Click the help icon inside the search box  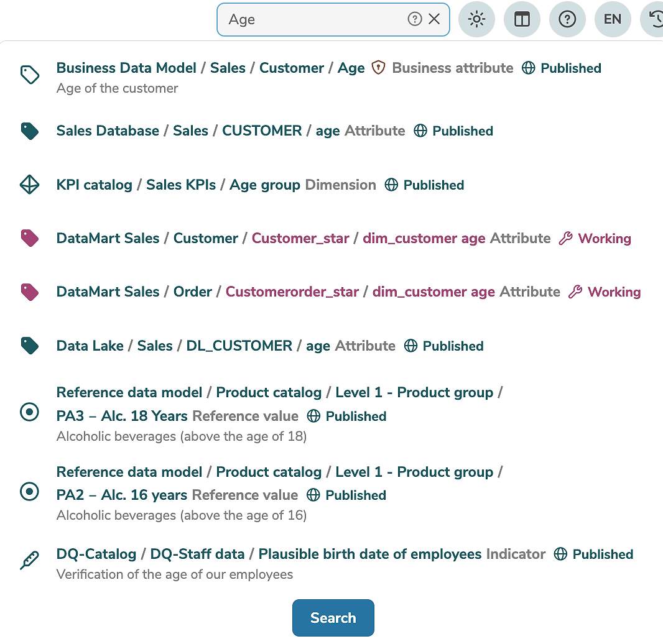(x=414, y=19)
